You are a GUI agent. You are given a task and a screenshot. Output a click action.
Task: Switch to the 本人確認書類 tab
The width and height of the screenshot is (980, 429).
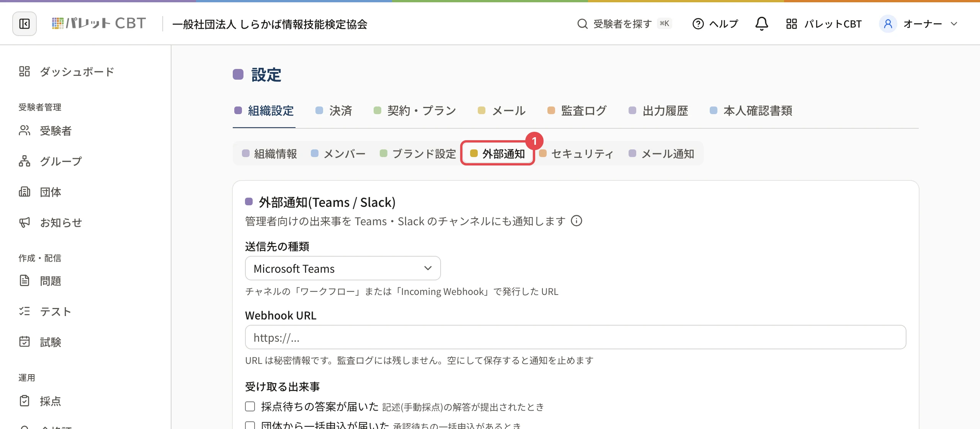(x=751, y=111)
